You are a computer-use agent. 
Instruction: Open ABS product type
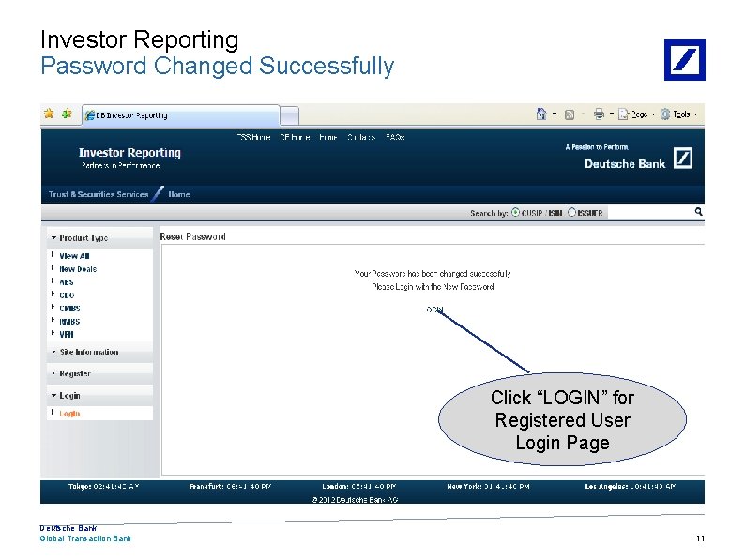click(x=67, y=282)
